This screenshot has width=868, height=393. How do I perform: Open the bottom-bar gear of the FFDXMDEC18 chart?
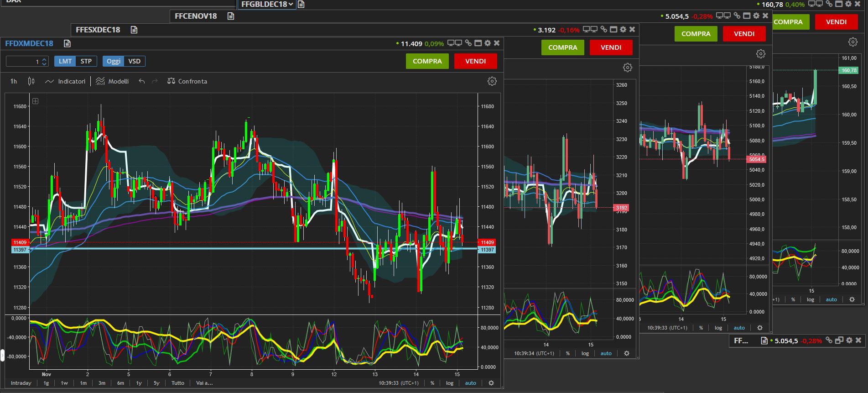491,383
